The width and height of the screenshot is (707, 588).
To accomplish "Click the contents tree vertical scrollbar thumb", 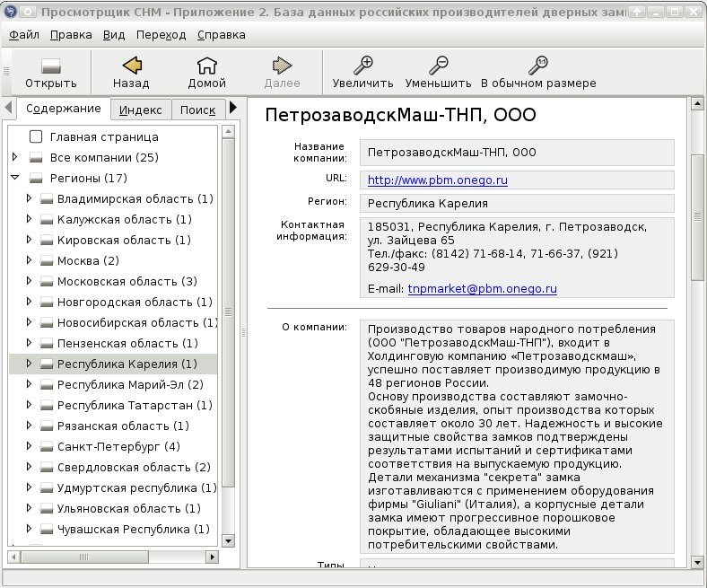I will coord(229,312).
